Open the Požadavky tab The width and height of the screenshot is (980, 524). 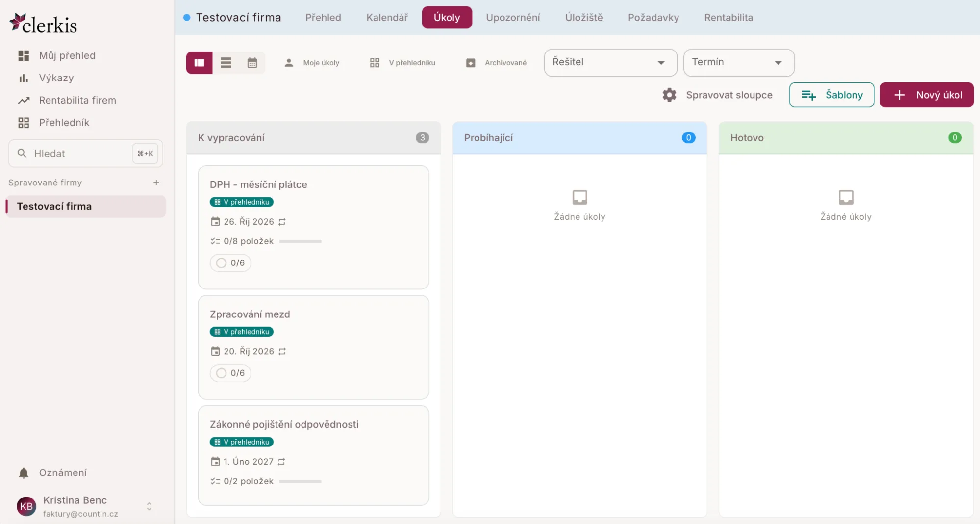653,18
